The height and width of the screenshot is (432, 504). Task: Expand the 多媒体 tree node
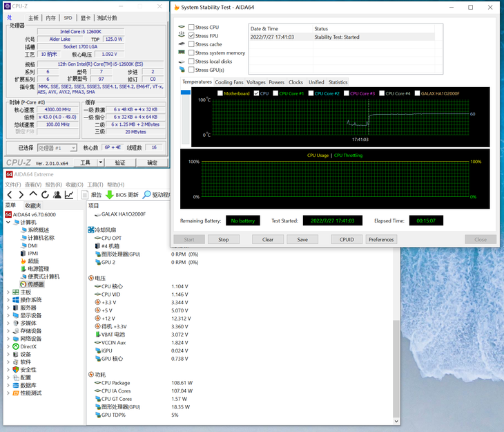pyautogui.click(x=8, y=323)
